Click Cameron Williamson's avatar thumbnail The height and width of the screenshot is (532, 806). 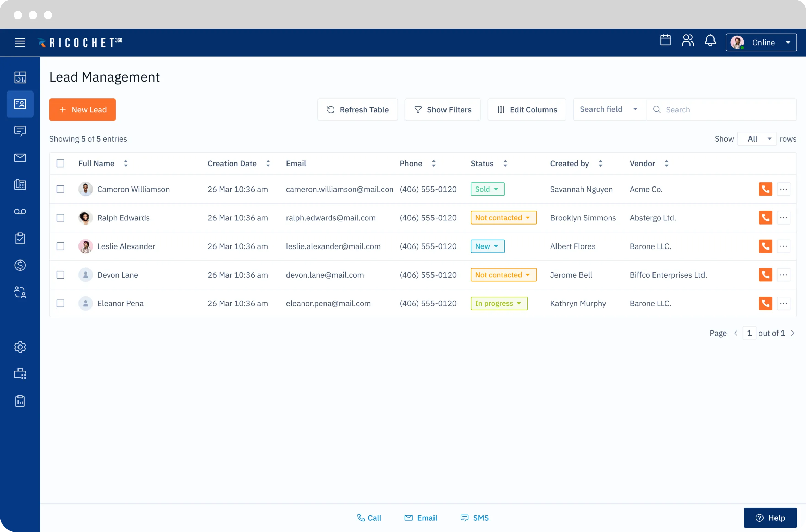click(x=86, y=189)
